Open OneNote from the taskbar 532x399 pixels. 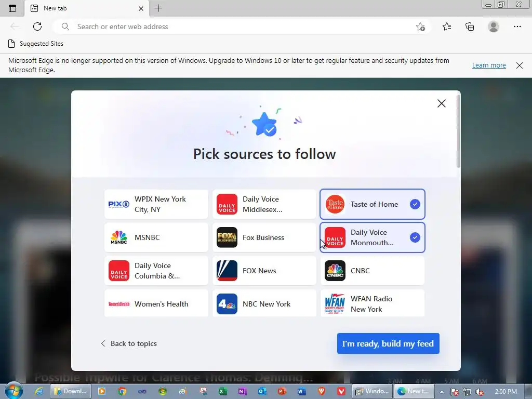point(242,391)
